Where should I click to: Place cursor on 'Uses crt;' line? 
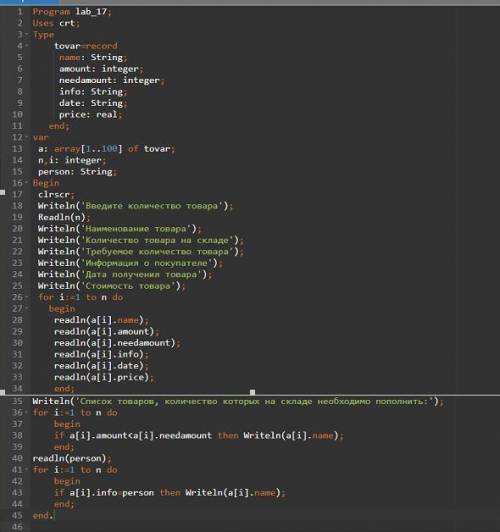[x=56, y=23]
